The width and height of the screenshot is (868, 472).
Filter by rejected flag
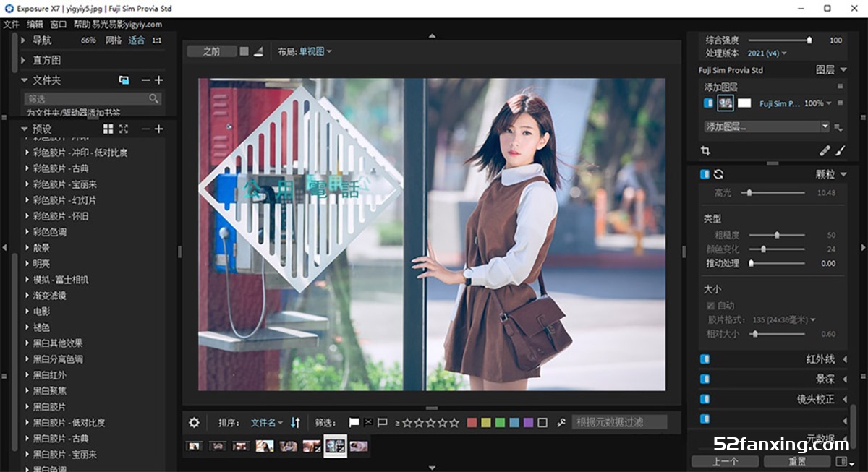368,423
